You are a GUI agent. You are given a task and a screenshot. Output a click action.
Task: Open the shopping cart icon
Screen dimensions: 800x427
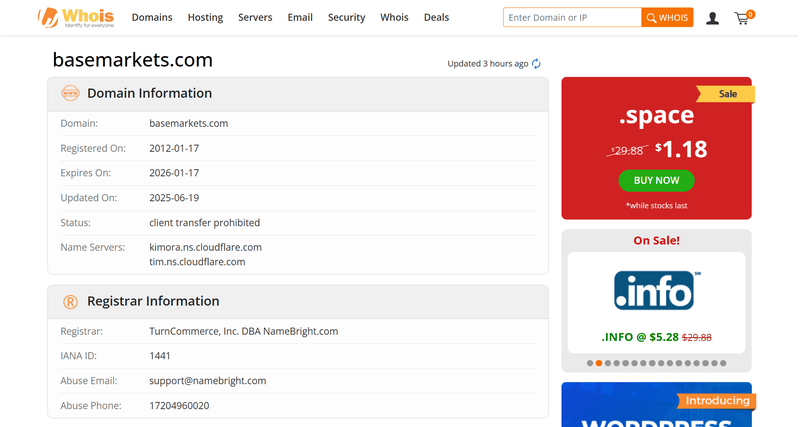pos(744,17)
